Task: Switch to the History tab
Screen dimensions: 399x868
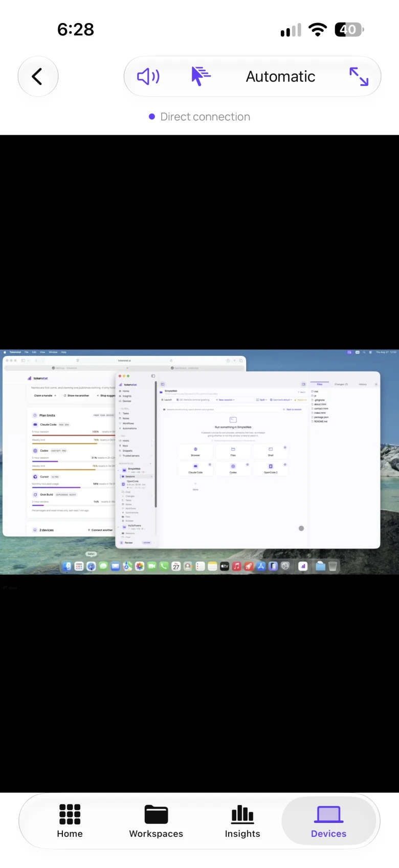Action: 363,384
